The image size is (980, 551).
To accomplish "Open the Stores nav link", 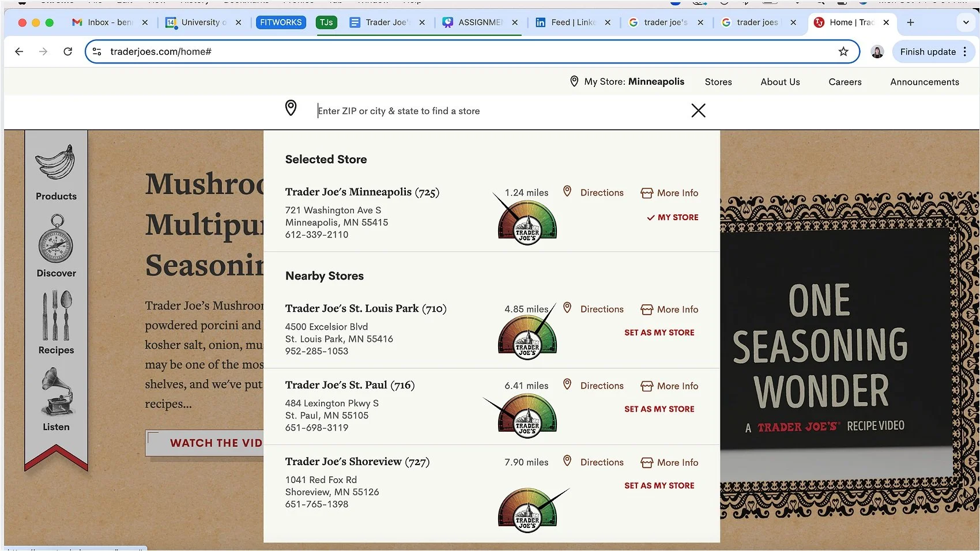I will tap(718, 82).
